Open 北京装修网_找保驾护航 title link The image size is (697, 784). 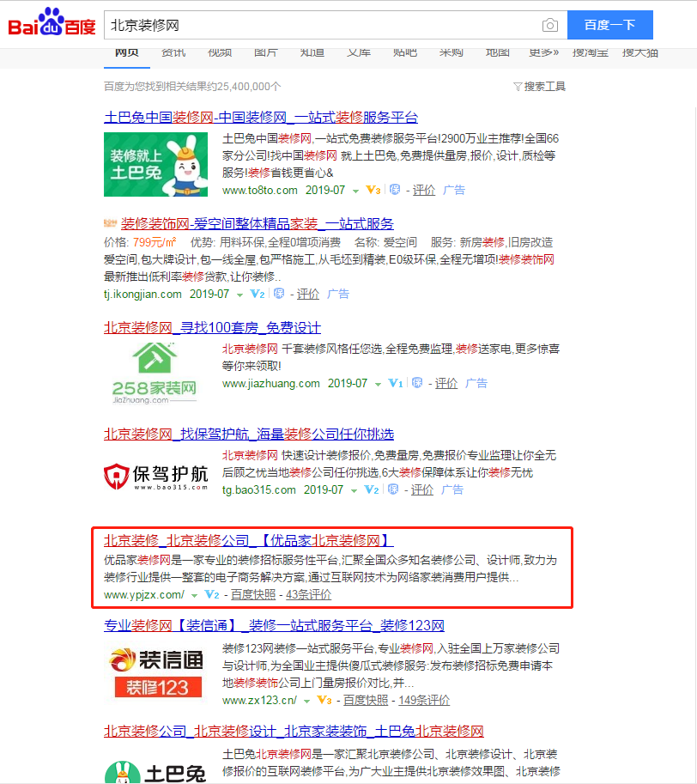point(249,434)
